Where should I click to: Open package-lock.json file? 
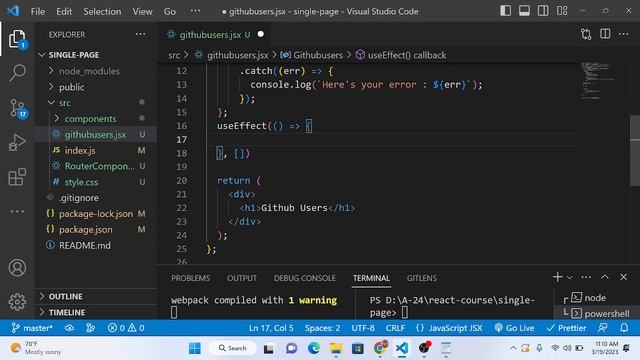coord(96,213)
